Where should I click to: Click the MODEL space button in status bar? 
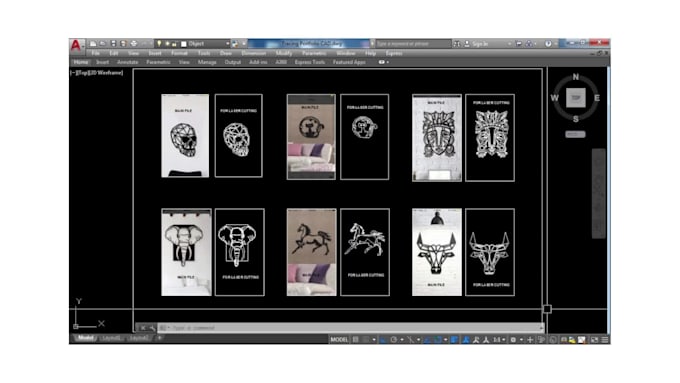tap(339, 340)
